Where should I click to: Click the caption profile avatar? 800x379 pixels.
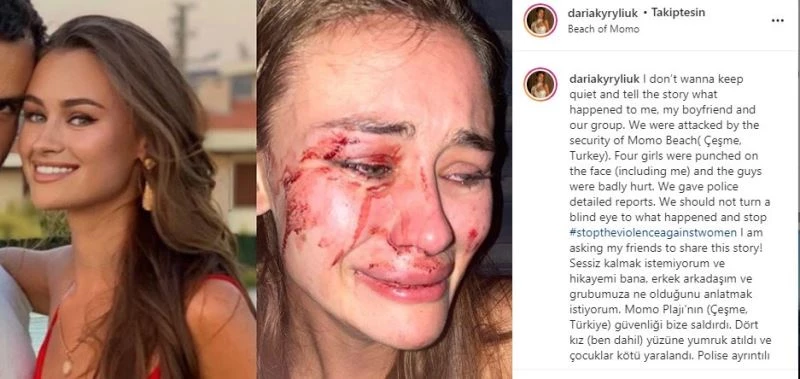point(540,84)
